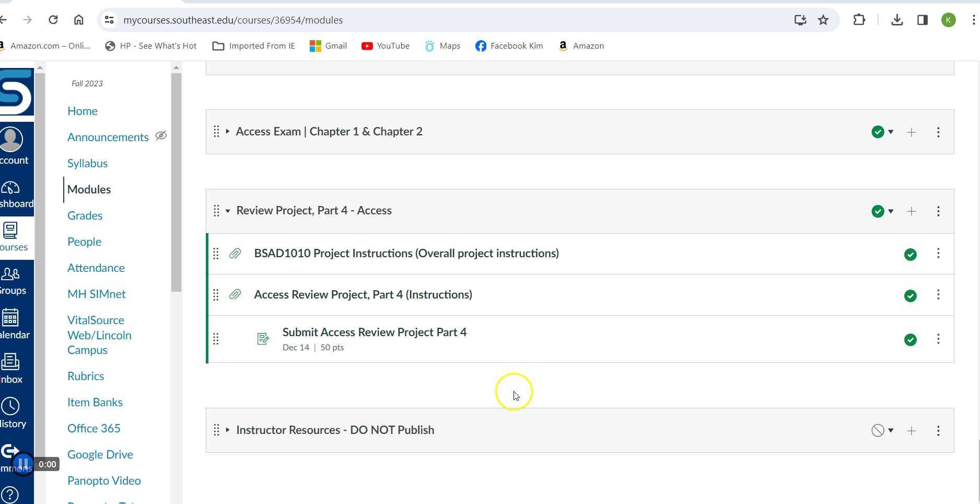Pause the screen recording timer

click(23, 463)
